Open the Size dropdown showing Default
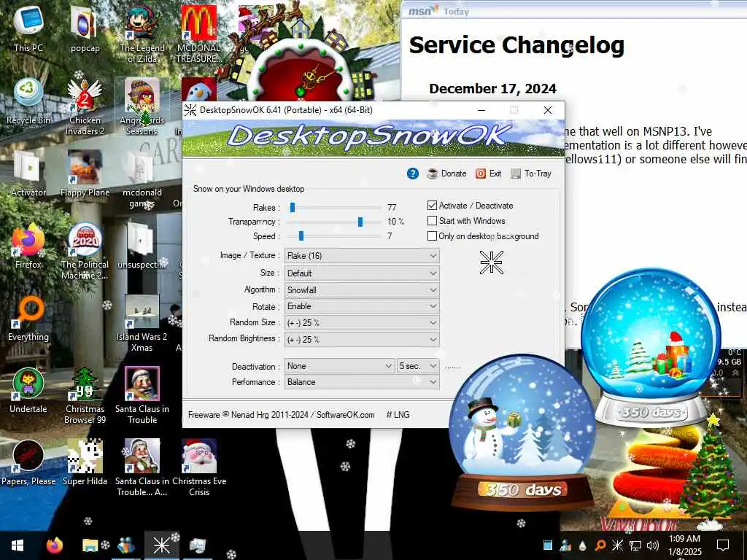747x560 pixels. click(362, 273)
